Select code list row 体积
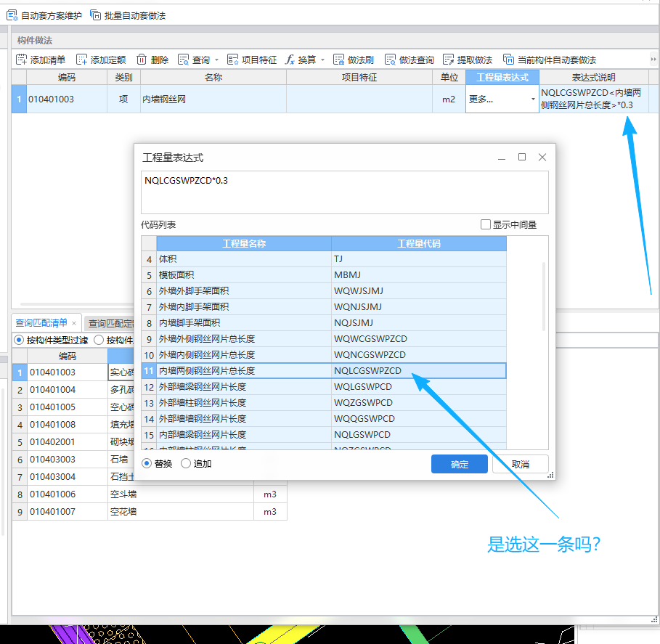 (324, 259)
